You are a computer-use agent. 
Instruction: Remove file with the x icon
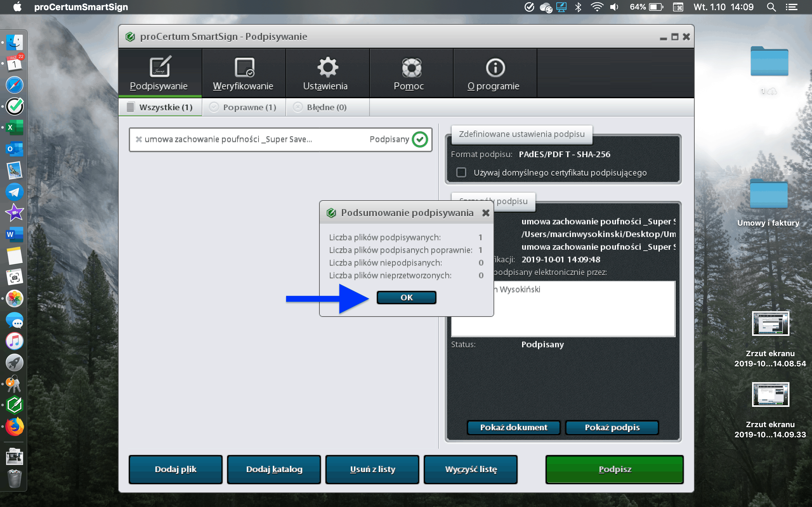point(139,139)
